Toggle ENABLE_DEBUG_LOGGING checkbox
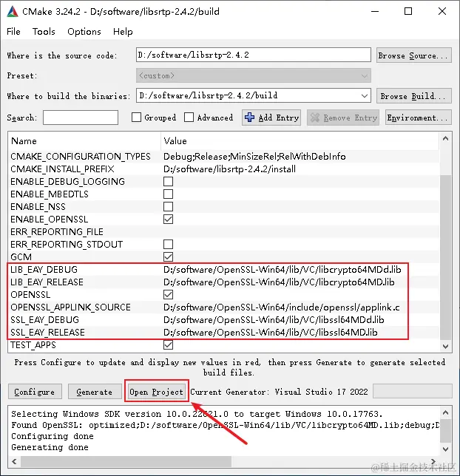 click(169, 182)
